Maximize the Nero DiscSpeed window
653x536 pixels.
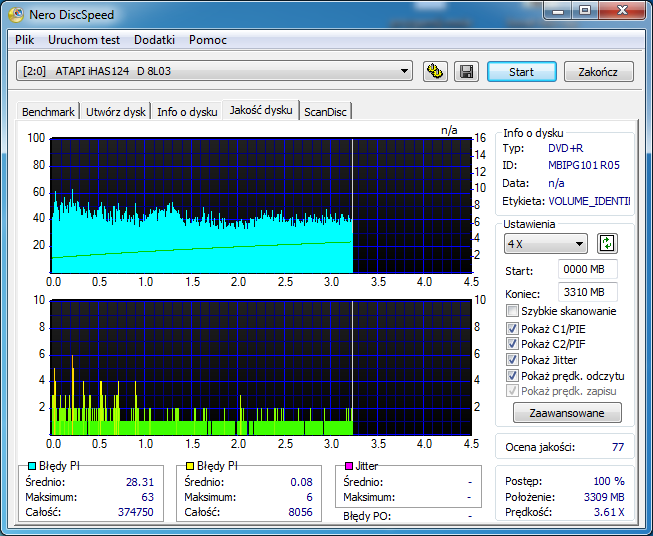585,10
